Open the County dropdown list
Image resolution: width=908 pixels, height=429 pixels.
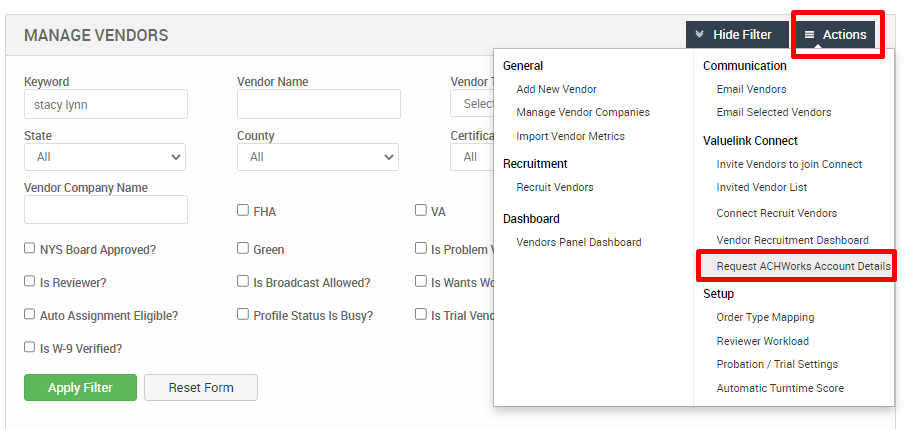pos(317,157)
